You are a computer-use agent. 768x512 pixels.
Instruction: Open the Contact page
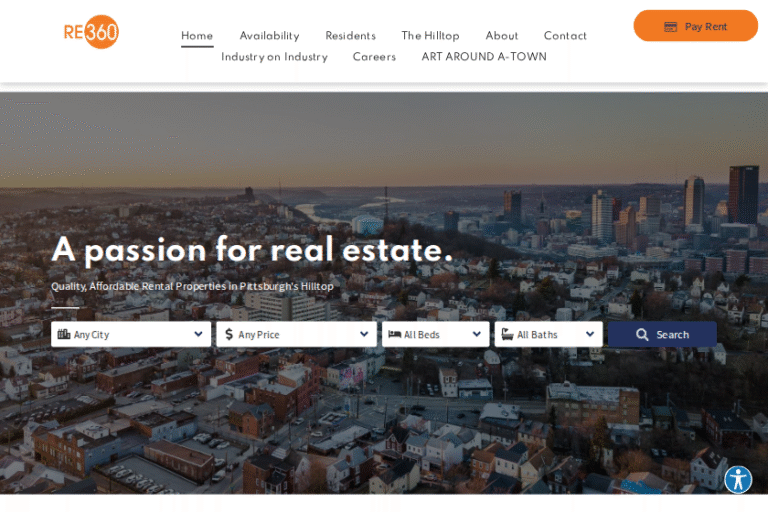tap(565, 36)
